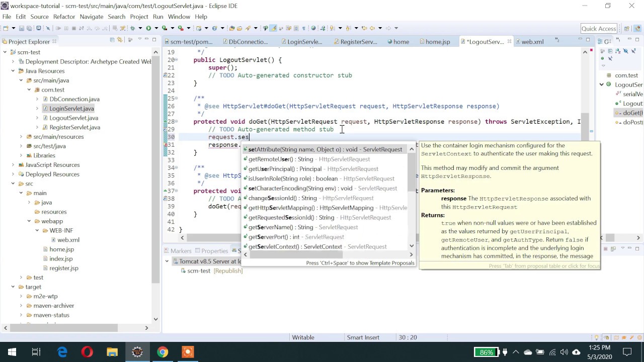This screenshot has width=644, height=362.
Task: Open the Open Type toolbar icon
Action: pyautogui.click(x=232, y=28)
